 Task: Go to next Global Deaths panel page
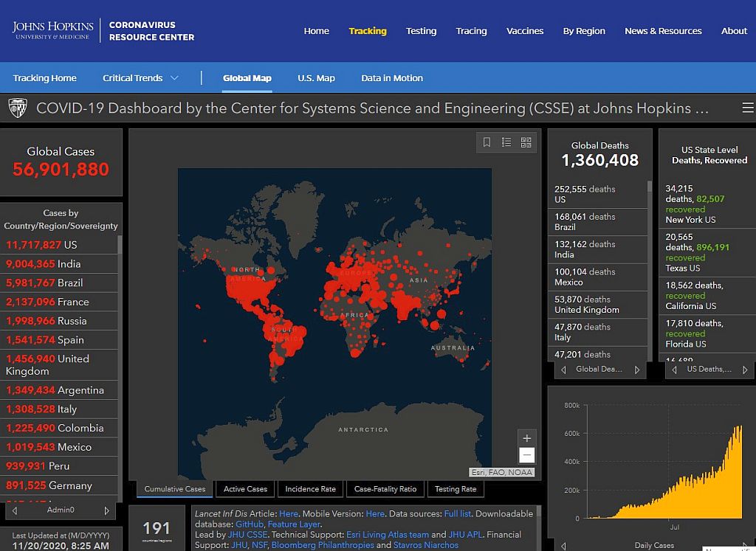coord(637,370)
